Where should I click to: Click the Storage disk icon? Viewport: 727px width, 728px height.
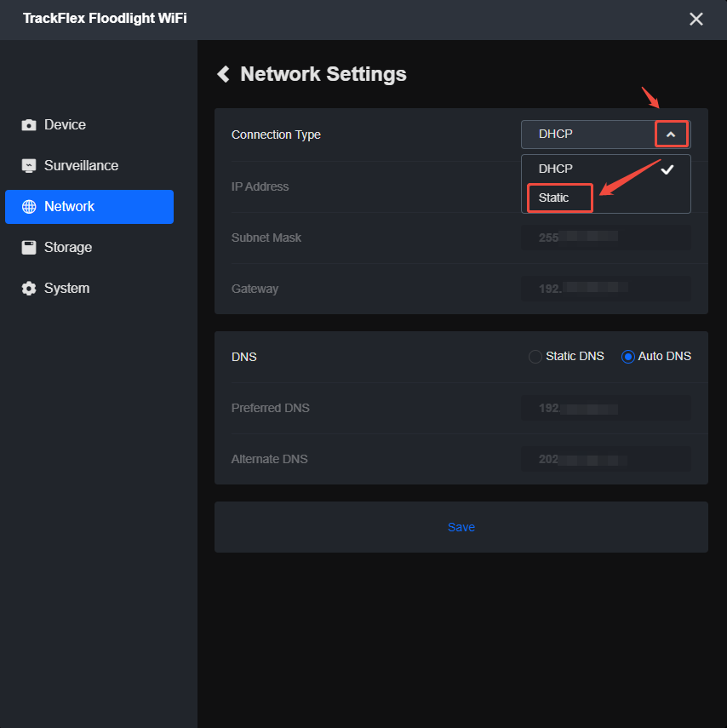tap(29, 248)
